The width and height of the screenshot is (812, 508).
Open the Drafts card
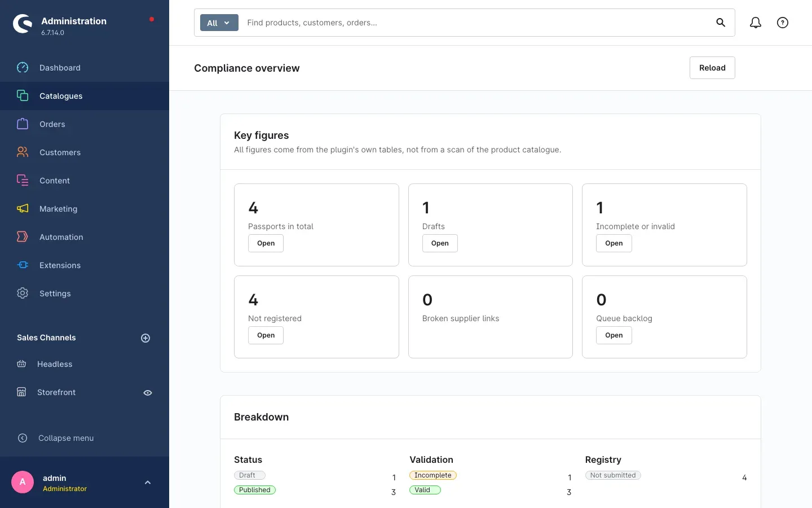click(440, 243)
